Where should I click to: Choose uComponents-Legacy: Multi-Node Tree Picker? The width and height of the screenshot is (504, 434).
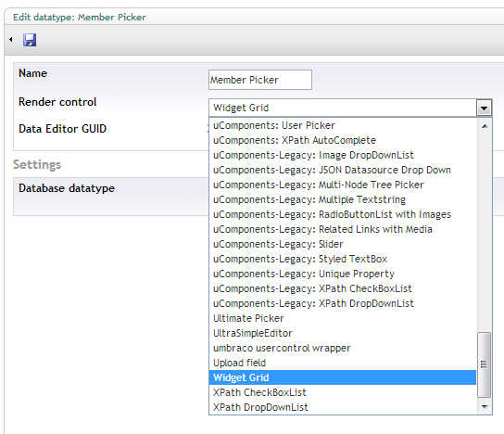point(343,185)
